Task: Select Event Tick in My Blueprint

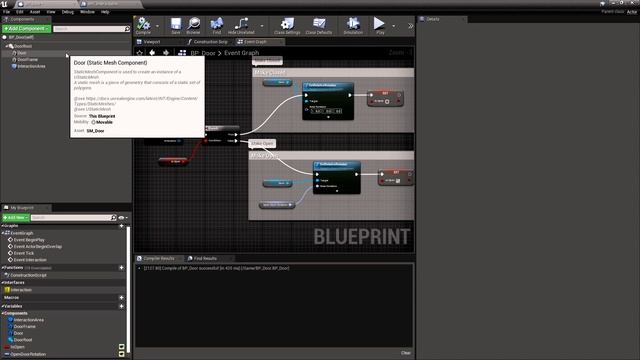Action: tap(24, 253)
